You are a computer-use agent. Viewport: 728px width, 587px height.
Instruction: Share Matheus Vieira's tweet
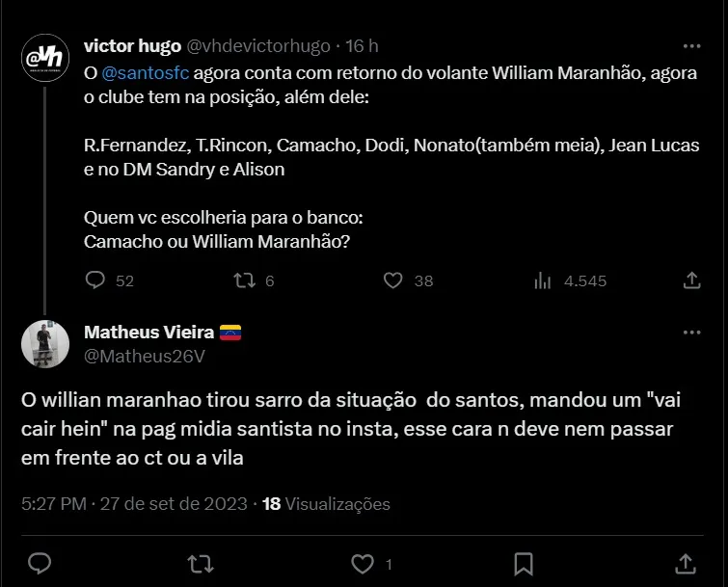tap(686, 563)
